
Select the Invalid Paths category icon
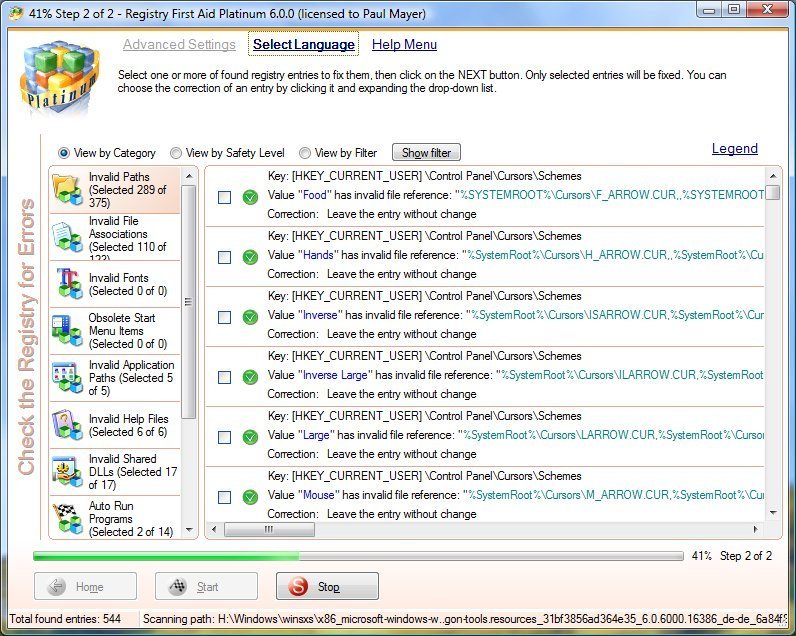click(67, 189)
